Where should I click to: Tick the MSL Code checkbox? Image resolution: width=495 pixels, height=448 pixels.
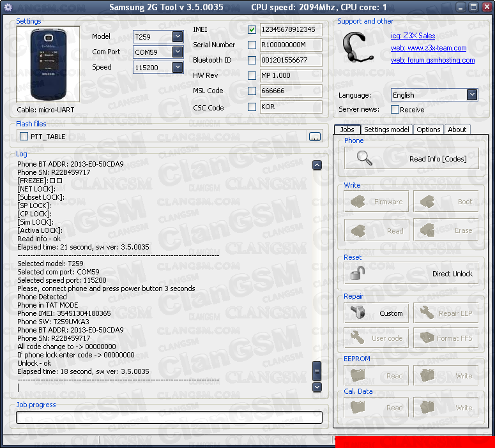(252, 91)
